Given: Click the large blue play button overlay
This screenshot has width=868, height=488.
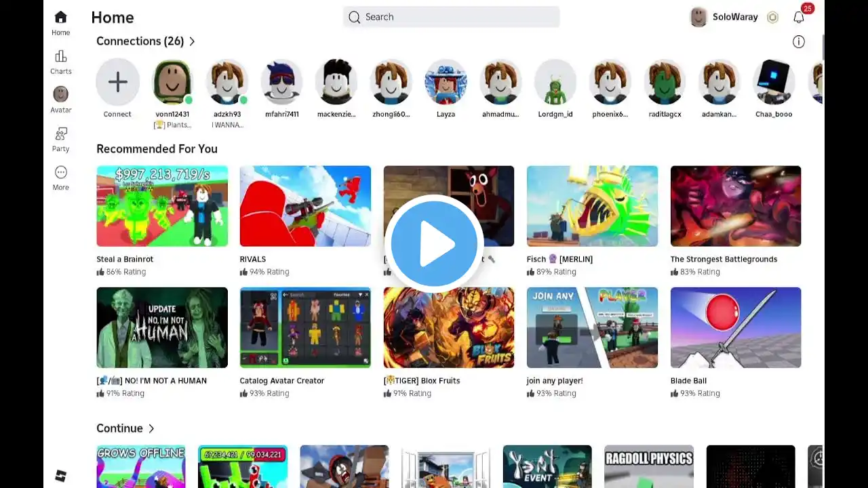Looking at the screenshot, I should [x=434, y=243].
